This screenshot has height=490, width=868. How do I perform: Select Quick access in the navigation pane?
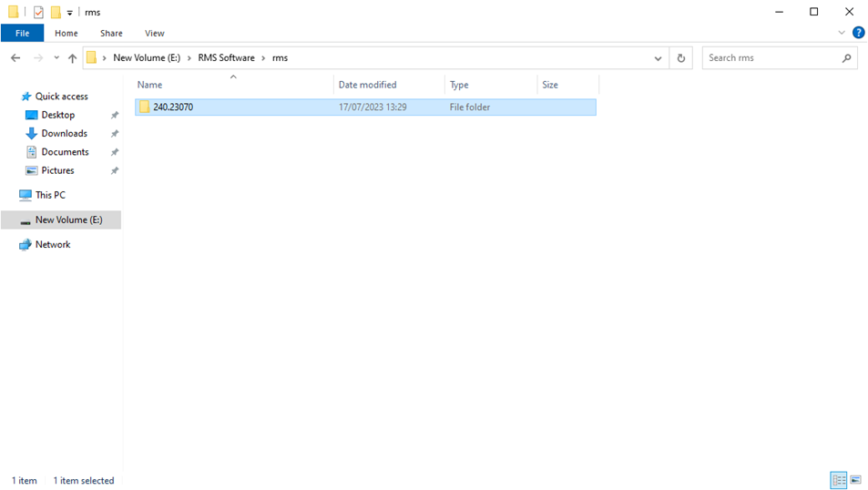[61, 97]
